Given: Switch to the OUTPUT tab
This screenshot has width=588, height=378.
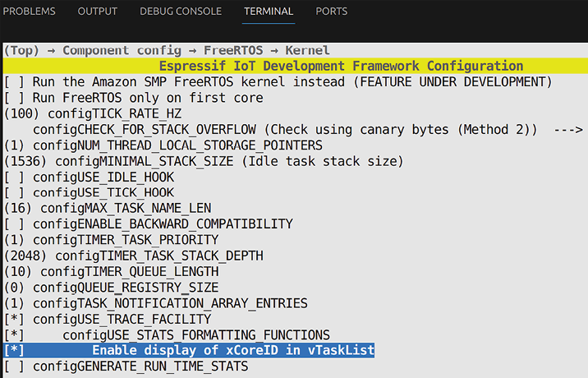Looking at the screenshot, I should (x=97, y=12).
